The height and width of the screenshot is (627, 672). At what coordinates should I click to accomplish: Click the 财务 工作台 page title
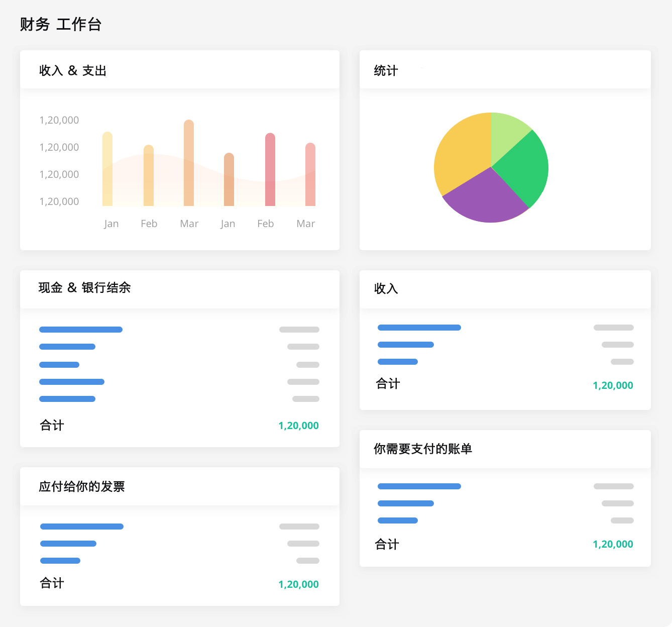pyautogui.click(x=61, y=24)
